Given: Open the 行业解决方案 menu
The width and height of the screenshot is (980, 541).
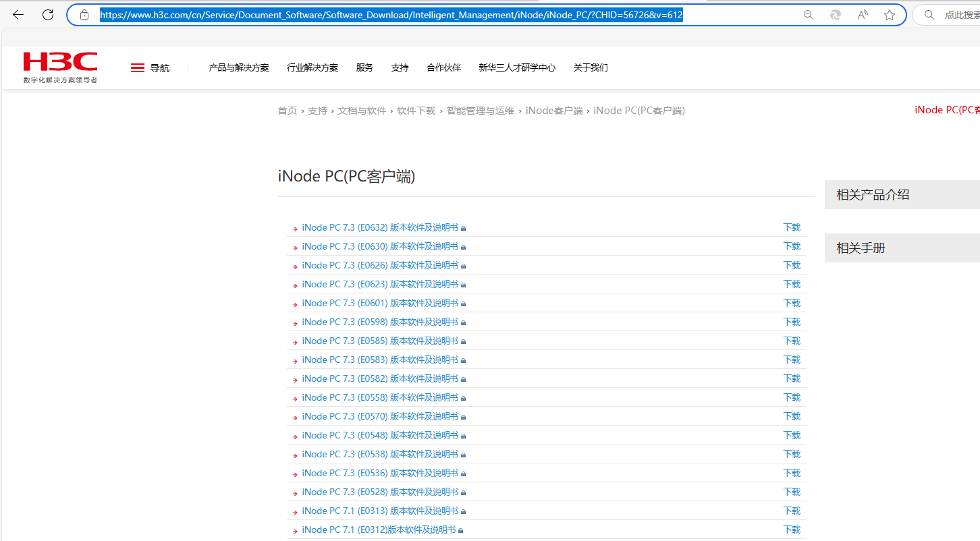Looking at the screenshot, I should [x=312, y=67].
